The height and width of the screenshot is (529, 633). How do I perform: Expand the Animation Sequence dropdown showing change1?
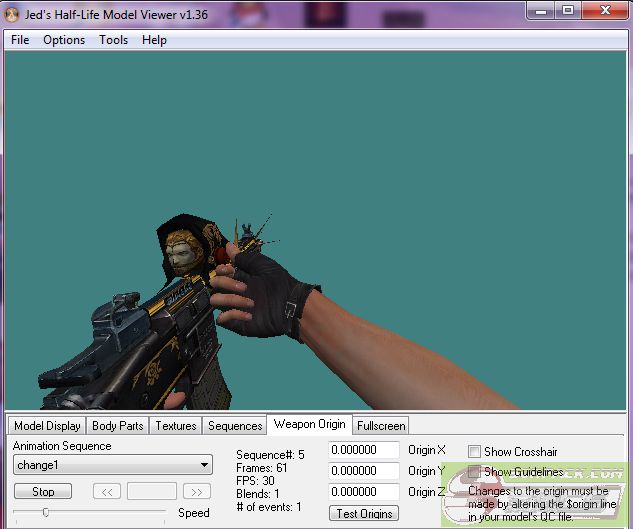pyautogui.click(x=113, y=465)
